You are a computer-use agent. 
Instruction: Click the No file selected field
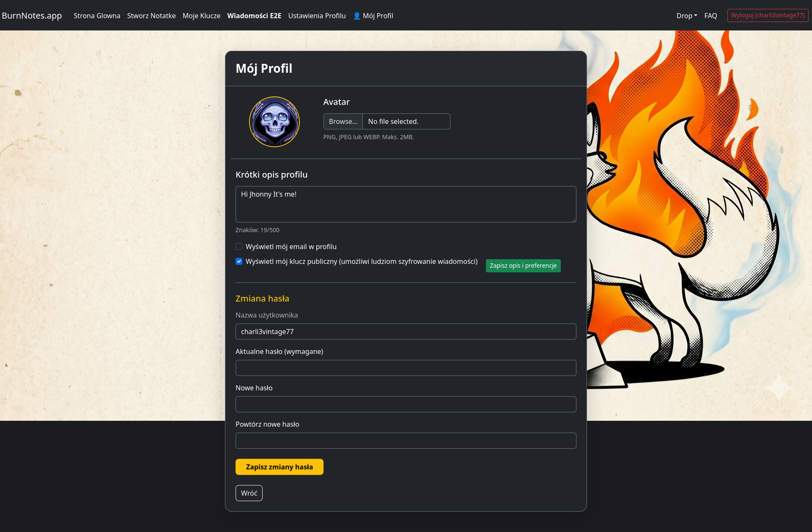point(406,121)
